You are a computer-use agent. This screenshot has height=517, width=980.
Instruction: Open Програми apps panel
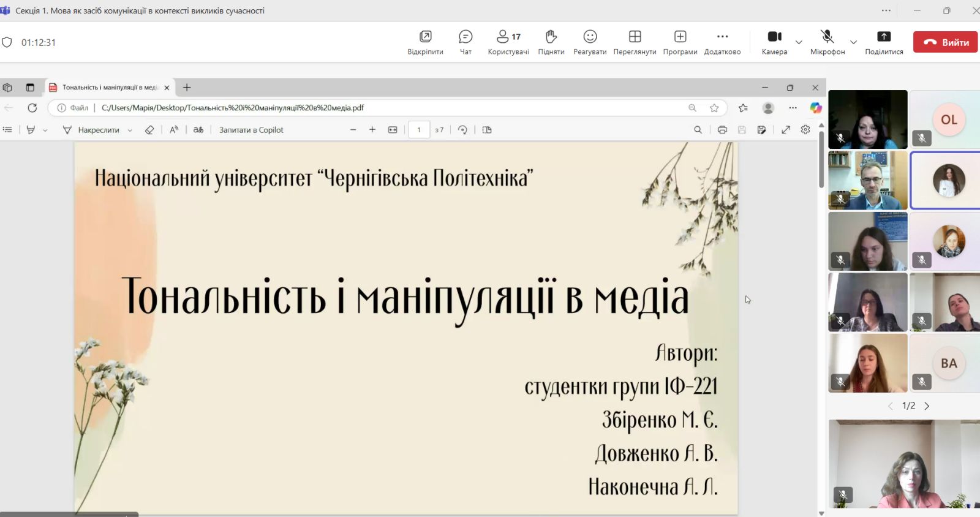pos(680,42)
